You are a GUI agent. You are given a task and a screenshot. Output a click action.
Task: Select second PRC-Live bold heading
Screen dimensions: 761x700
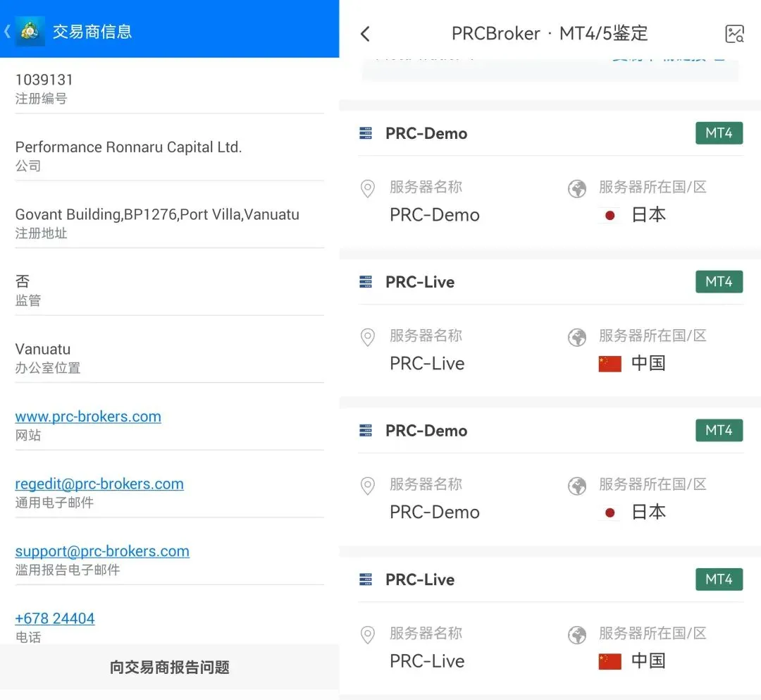(x=420, y=579)
